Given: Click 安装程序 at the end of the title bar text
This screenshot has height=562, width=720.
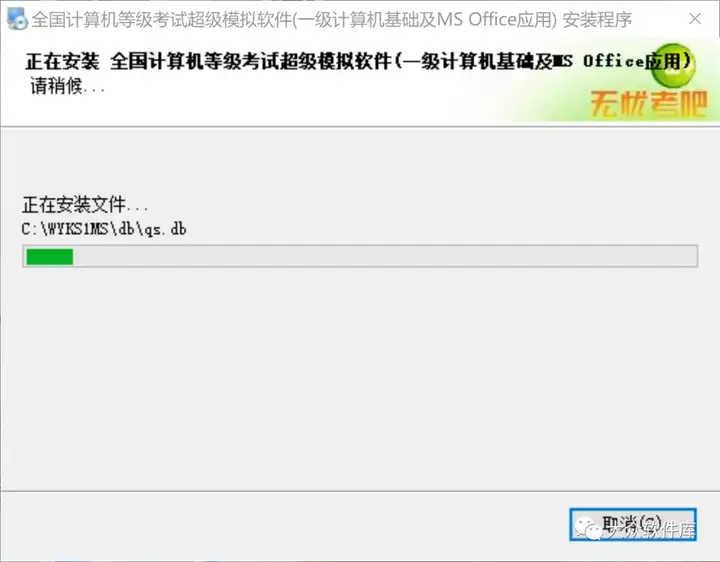Looking at the screenshot, I should [597, 20].
